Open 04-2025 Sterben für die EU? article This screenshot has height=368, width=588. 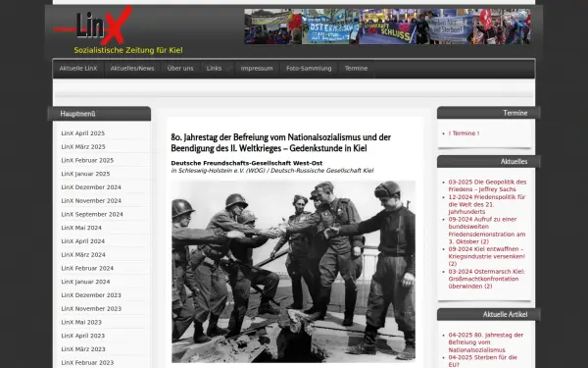(483, 361)
